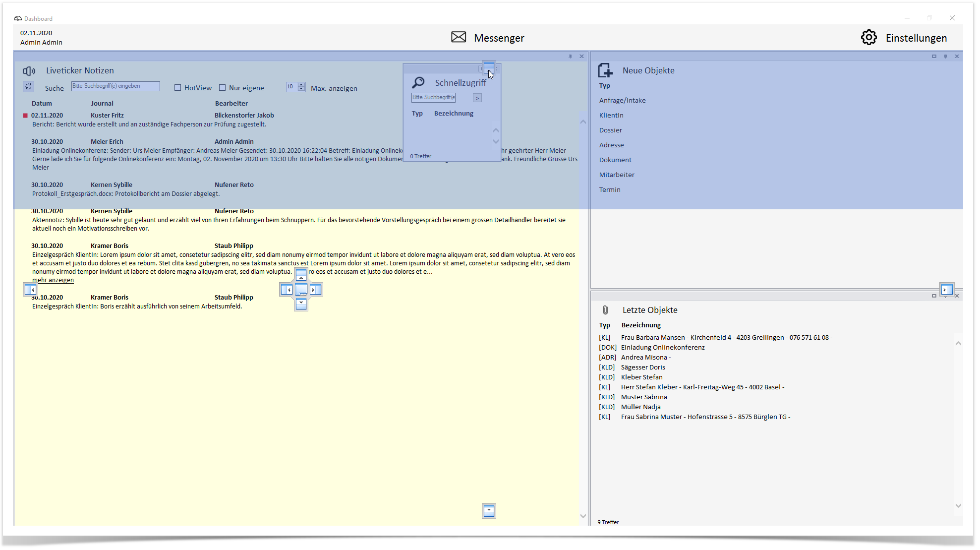Click the right edge dock guide
The height and width of the screenshot is (550, 980).
click(947, 290)
